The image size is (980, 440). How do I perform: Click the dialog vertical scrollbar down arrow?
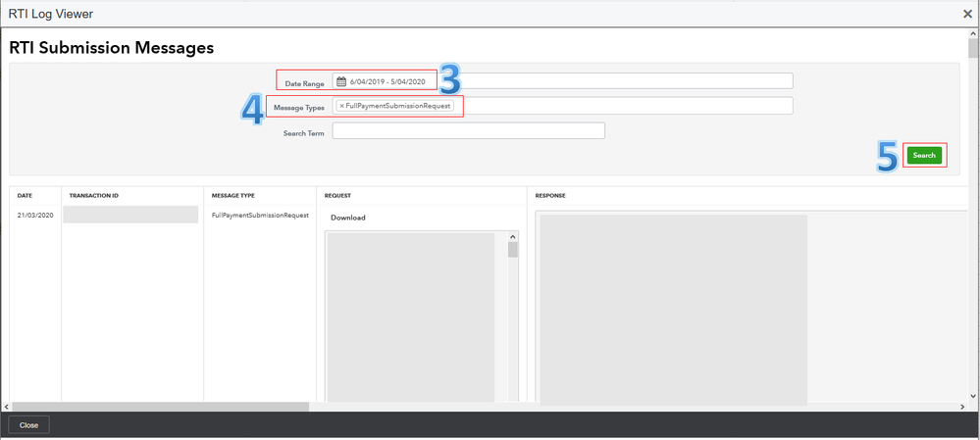(x=973, y=396)
